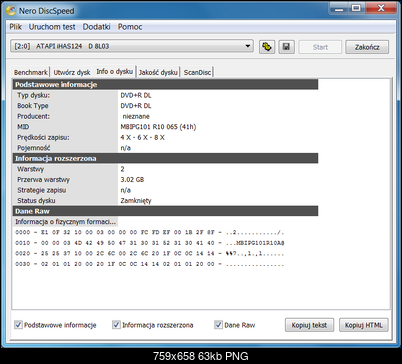Click the raw data row starting 0030

point(150,264)
